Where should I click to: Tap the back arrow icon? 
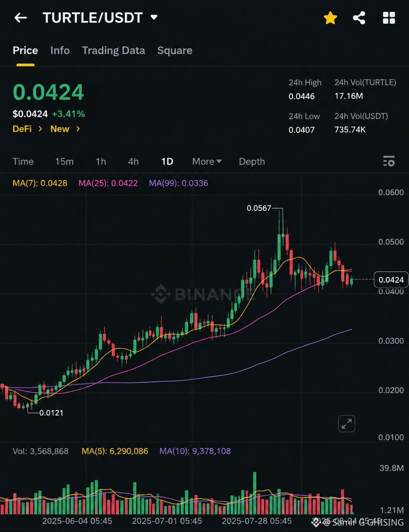[x=20, y=17]
